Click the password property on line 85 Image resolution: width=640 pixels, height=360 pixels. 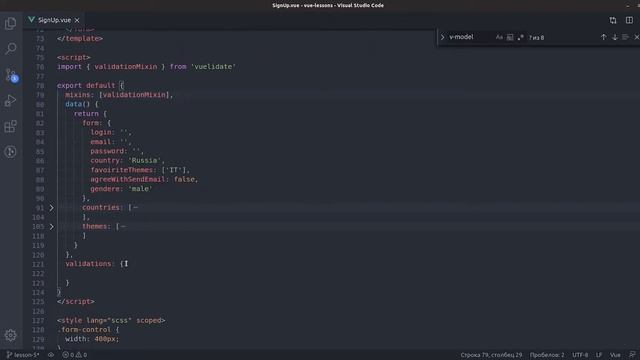click(x=107, y=151)
